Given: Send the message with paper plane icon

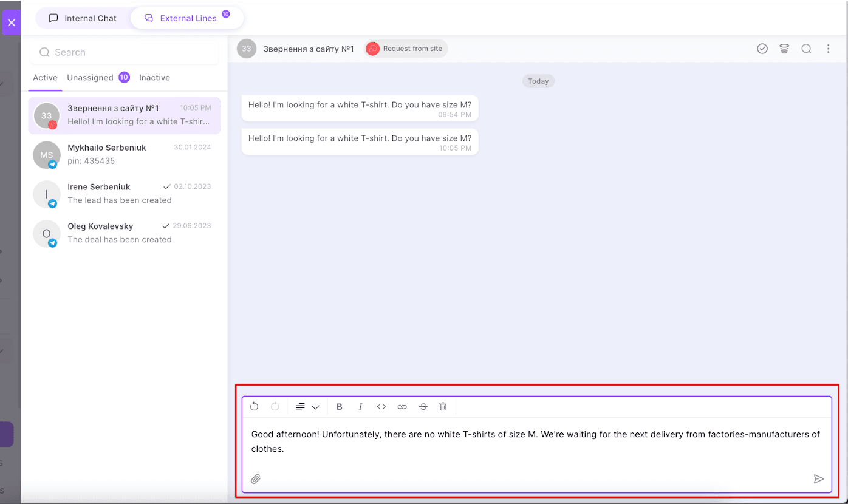Looking at the screenshot, I should 818,479.
